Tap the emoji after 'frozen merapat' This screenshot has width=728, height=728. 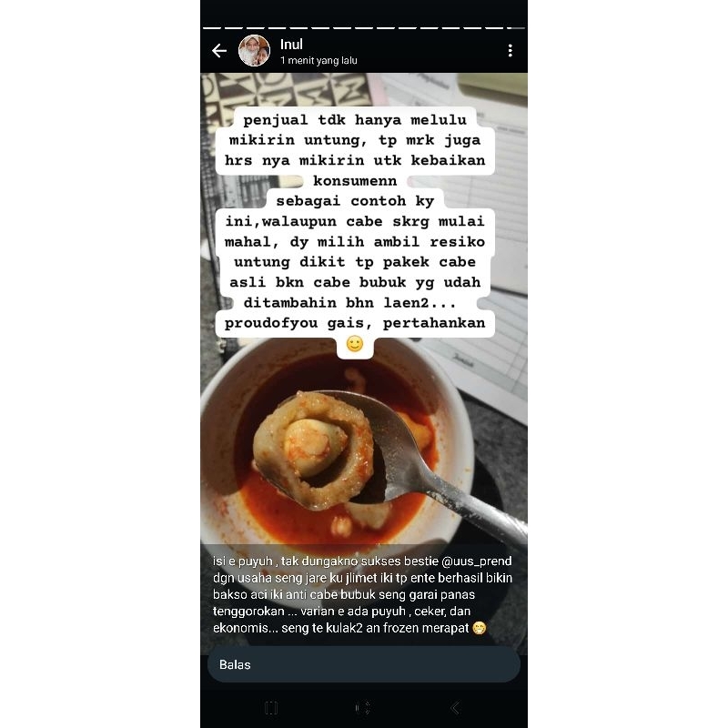(x=480, y=628)
